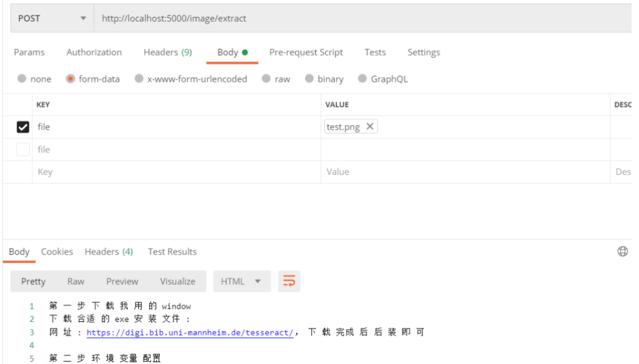
Task: Select the form-data radio option
Action: click(70, 78)
